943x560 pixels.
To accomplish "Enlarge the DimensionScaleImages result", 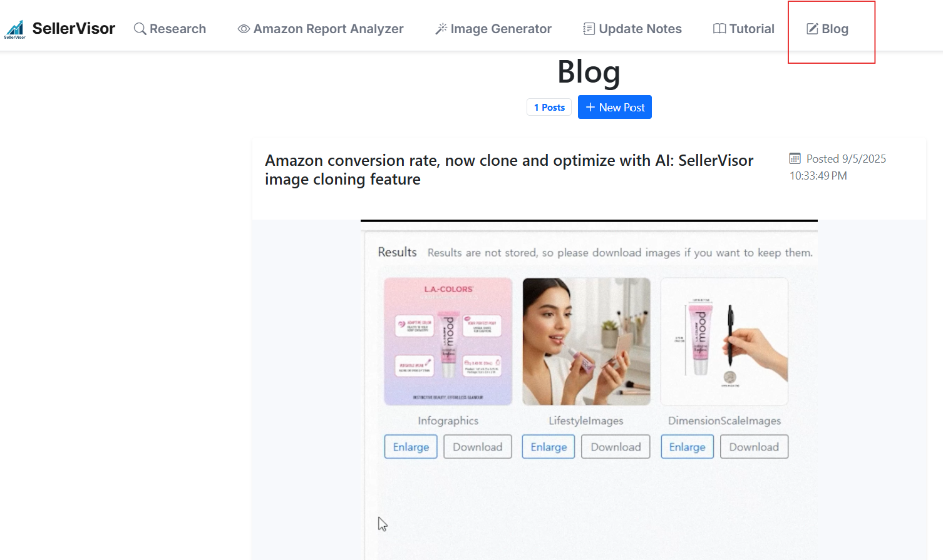I will [x=687, y=447].
